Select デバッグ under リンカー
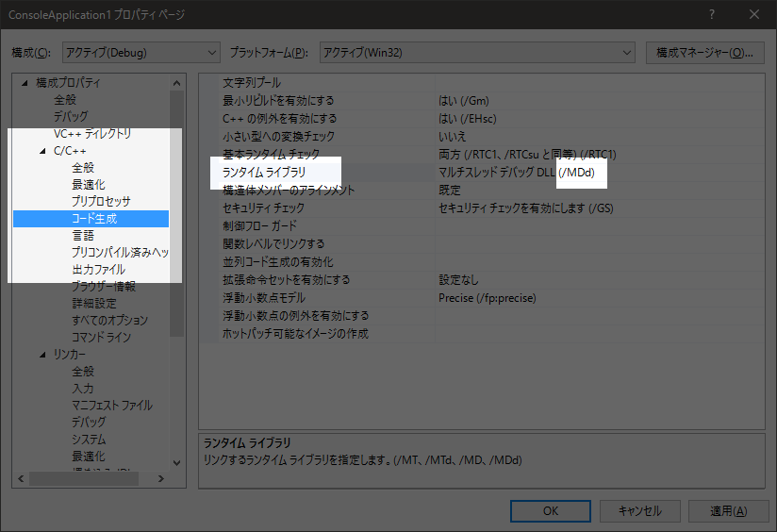 point(89,422)
